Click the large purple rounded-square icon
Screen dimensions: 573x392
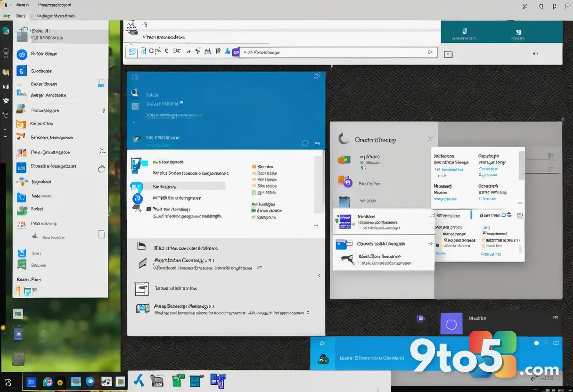(x=451, y=324)
